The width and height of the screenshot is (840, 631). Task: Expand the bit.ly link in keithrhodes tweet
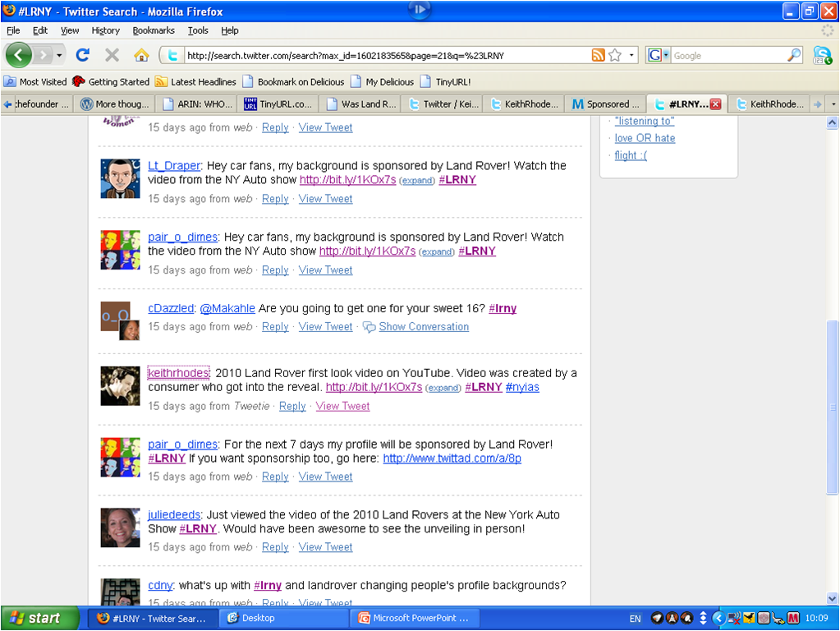443,388
